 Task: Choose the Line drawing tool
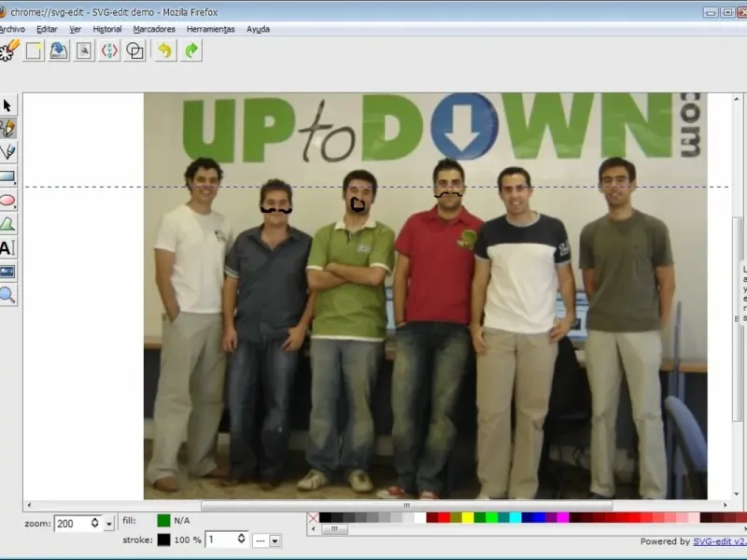[7, 151]
